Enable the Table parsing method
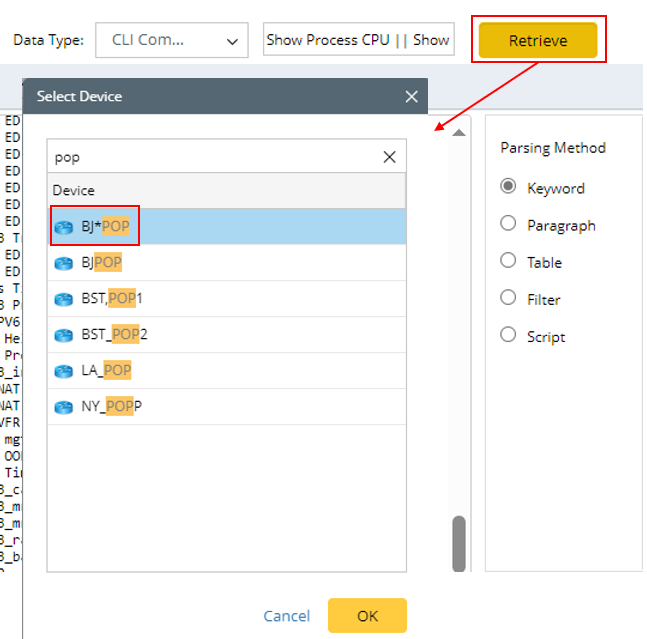 pyautogui.click(x=509, y=261)
